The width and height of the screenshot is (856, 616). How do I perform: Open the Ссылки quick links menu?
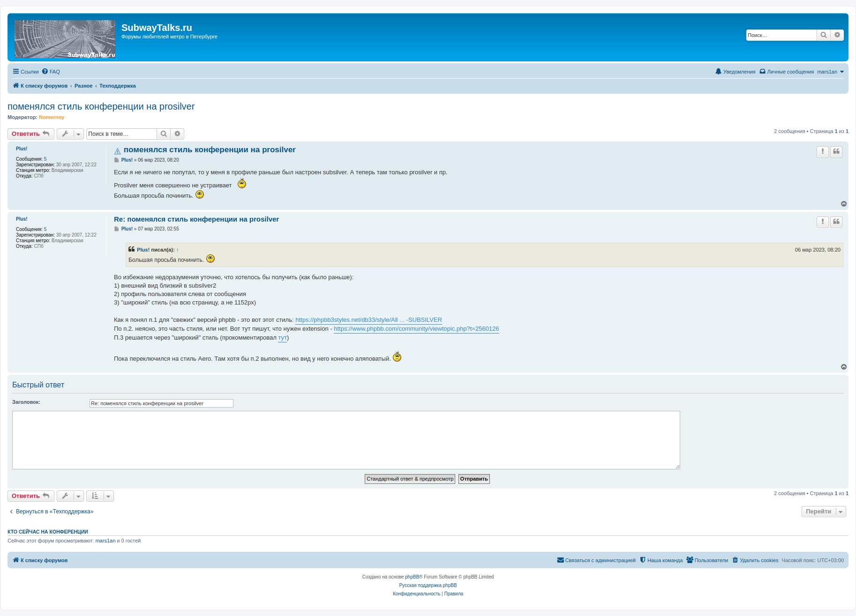[26, 72]
